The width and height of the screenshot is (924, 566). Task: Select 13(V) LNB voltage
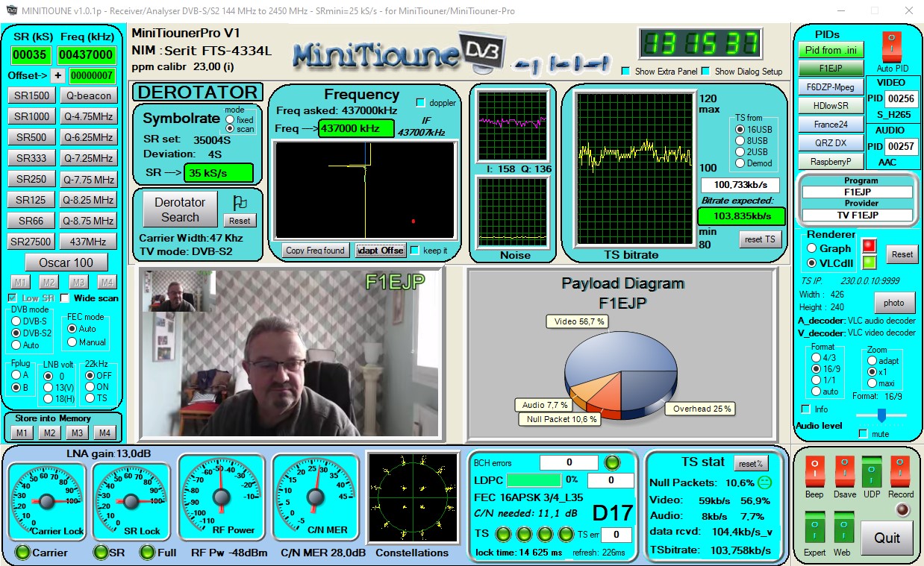click(x=49, y=387)
